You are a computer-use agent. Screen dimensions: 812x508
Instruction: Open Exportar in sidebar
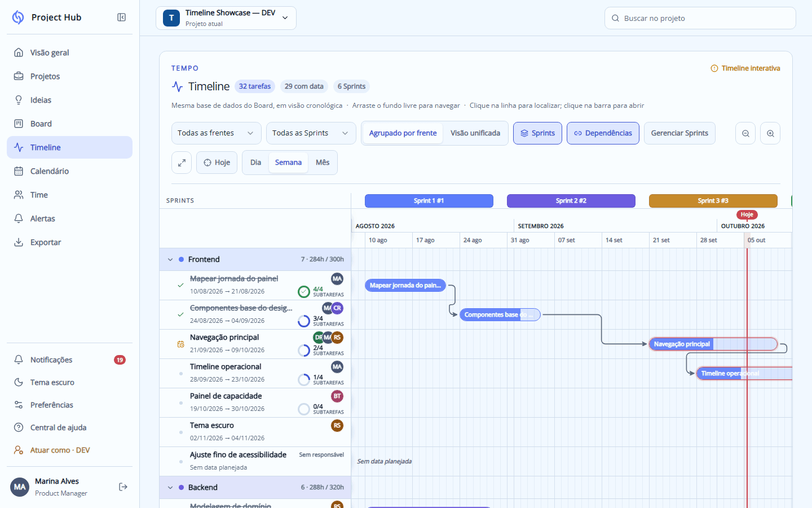click(69, 242)
